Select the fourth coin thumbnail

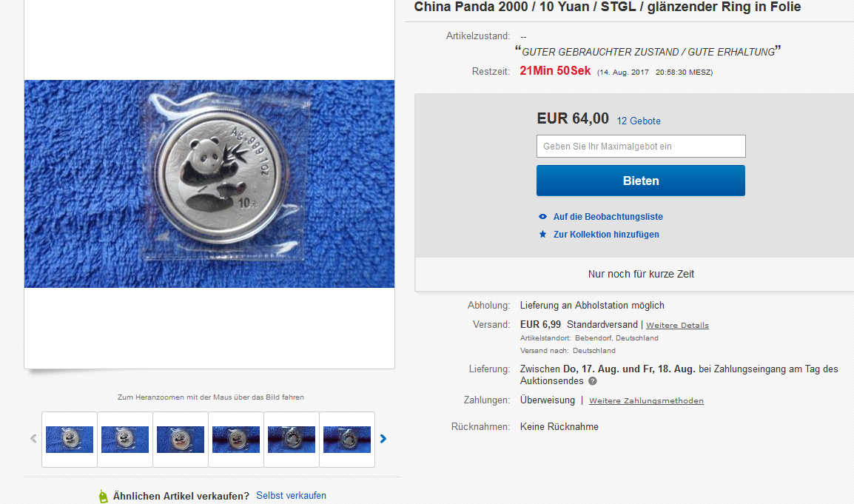(236, 439)
